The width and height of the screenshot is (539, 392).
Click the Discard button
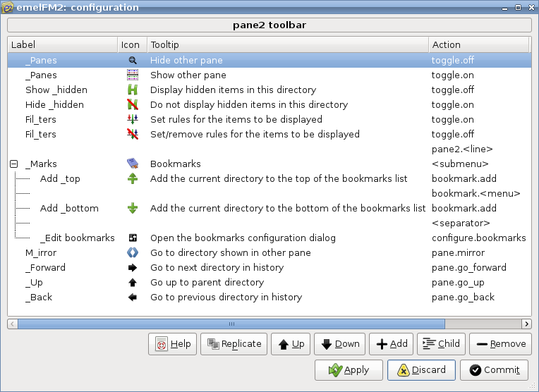click(x=421, y=370)
